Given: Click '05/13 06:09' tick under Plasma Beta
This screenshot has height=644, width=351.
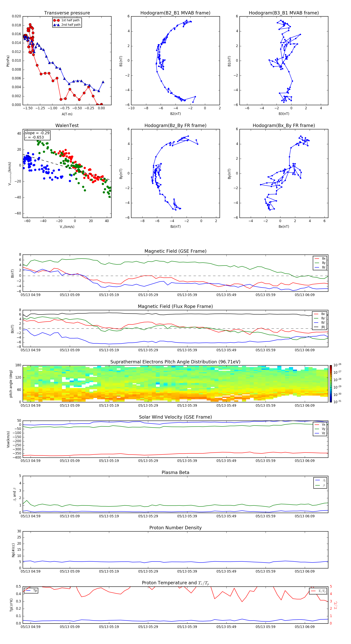Looking at the screenshot, I should pos(305,516).
